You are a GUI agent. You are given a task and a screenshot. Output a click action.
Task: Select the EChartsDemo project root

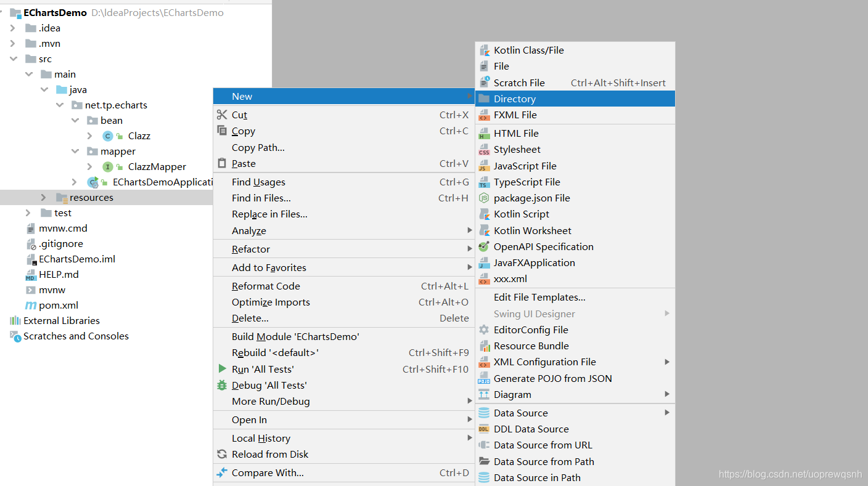[55, 13]
